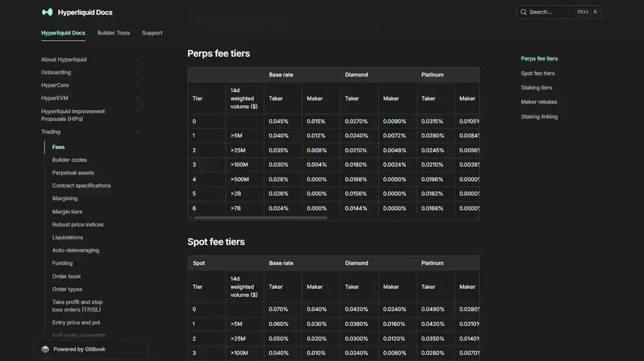Click Spot tier 0 base taker 0.070%

[278, 310]
